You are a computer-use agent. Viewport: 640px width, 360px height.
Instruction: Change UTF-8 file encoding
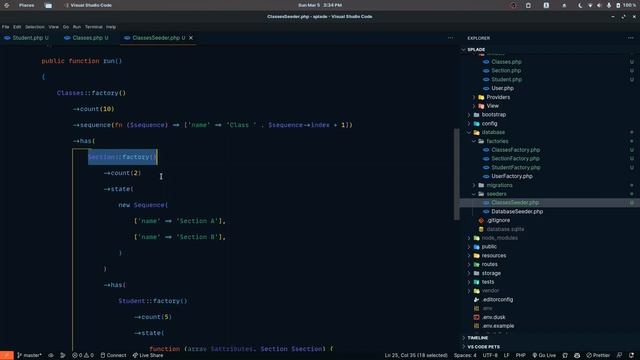(x=490, y=355)
